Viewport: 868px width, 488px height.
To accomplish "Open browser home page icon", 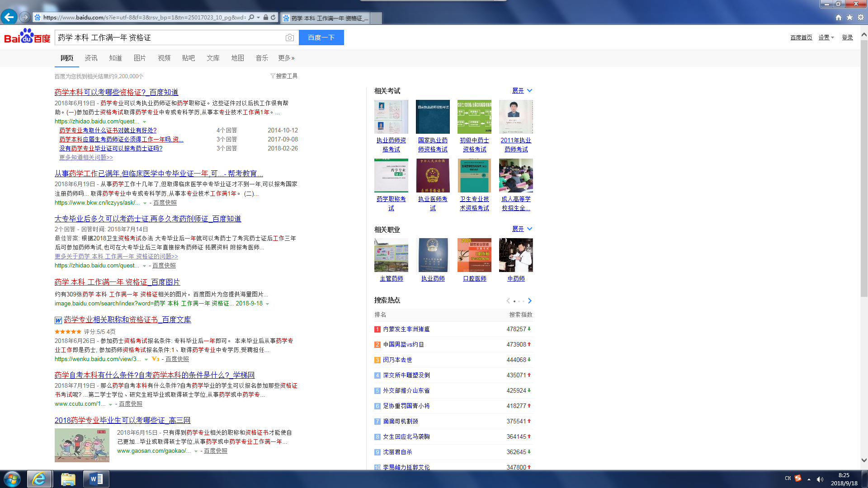I will tap(839, 17).
